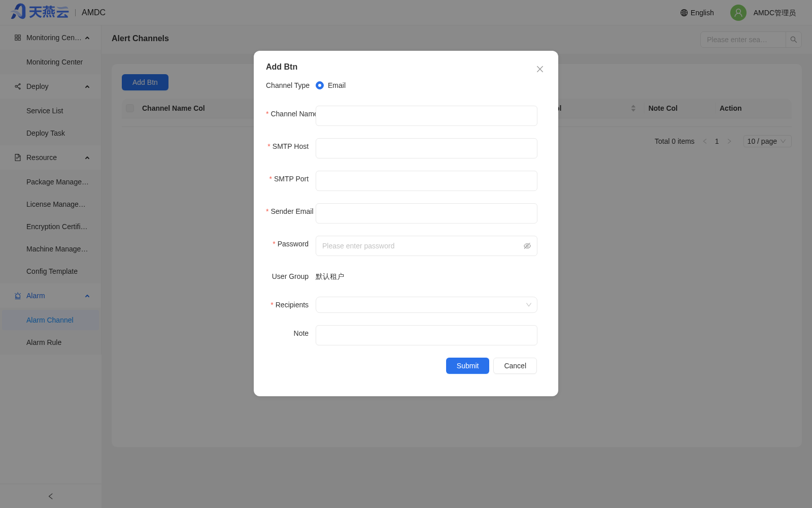Click the Monitoring Center grid icon
Screen dimensions: 812x508
18,38
